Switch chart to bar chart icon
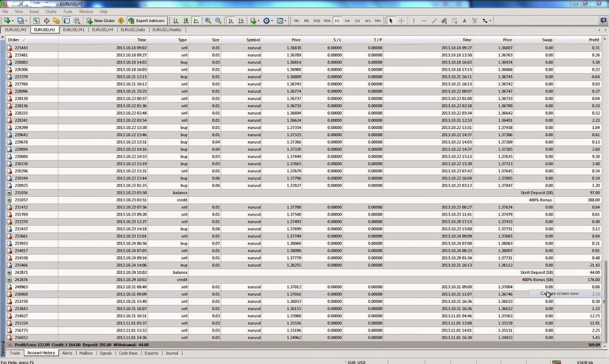The height and width of the screenshot is (364, 609). coord(176,21)
